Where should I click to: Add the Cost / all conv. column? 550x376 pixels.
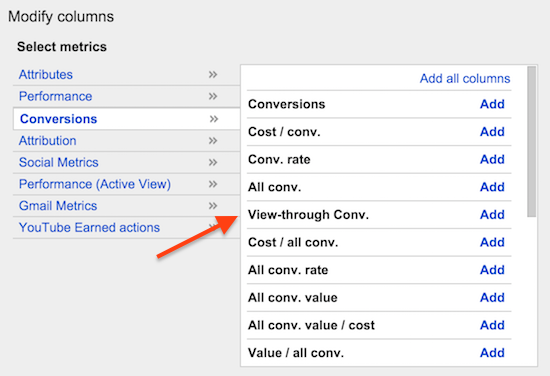(492, 242)
